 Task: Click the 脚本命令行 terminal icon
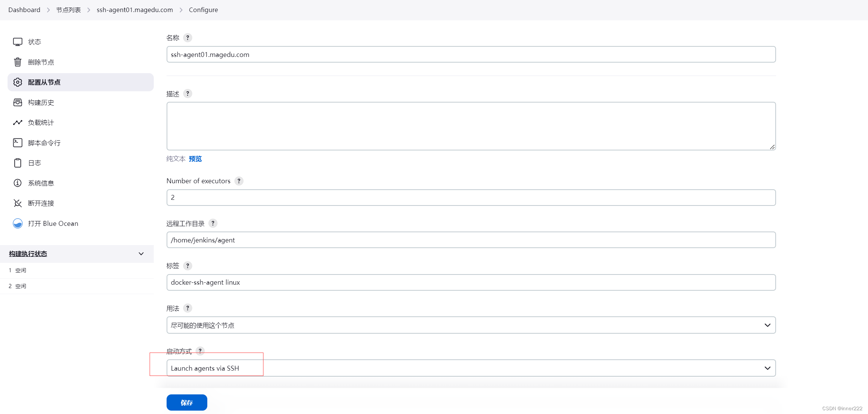click(17, 143)
